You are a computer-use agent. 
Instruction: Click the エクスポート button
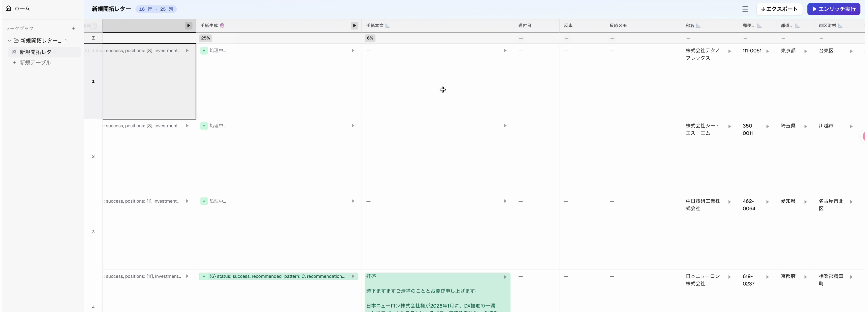pos(779,9)
